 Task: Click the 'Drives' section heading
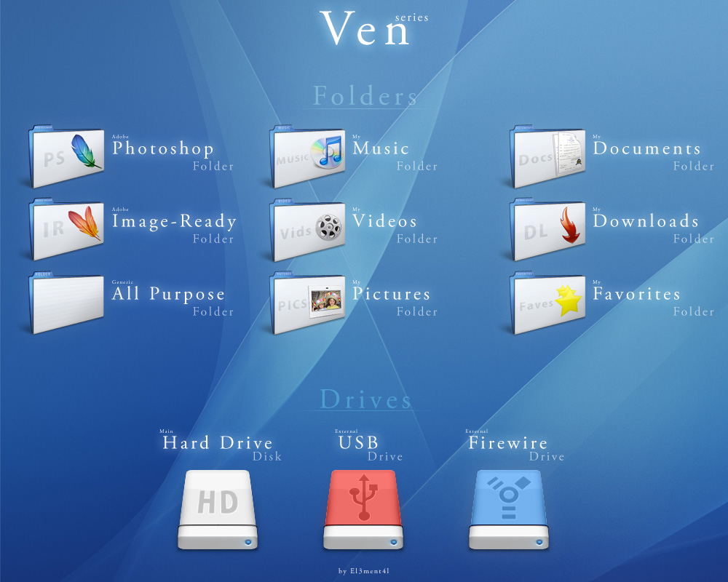pos(366,399)
